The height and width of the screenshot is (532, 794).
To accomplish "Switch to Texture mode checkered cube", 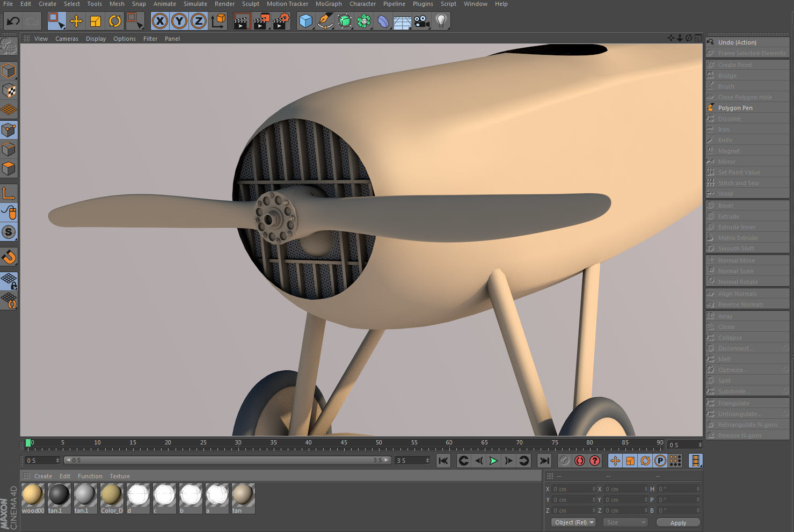I will 9,90.
